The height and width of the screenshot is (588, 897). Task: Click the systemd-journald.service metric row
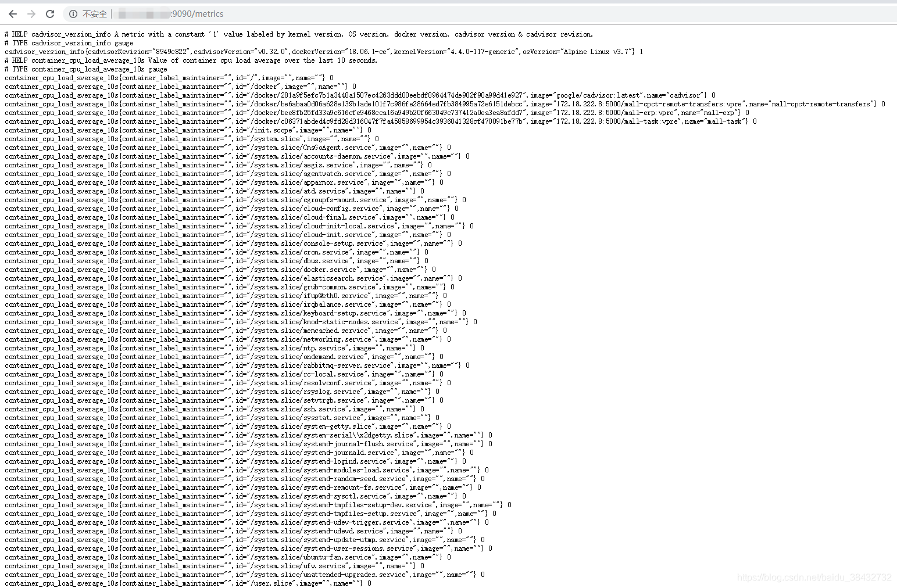[239, 453]
